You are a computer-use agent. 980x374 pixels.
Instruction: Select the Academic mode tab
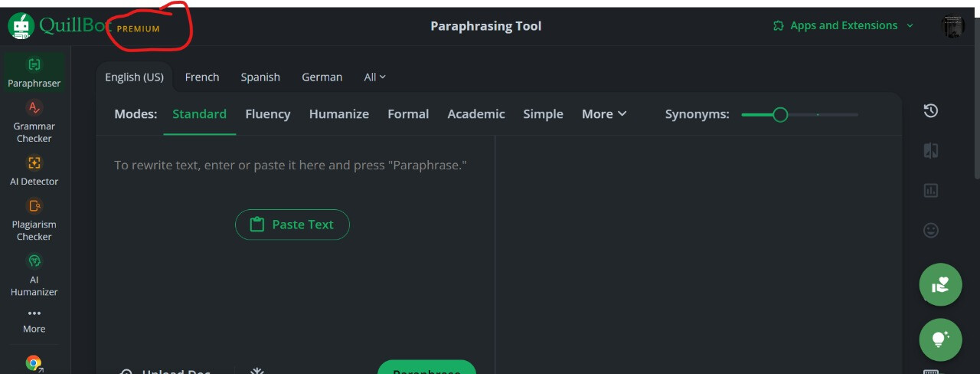(476, 114)
